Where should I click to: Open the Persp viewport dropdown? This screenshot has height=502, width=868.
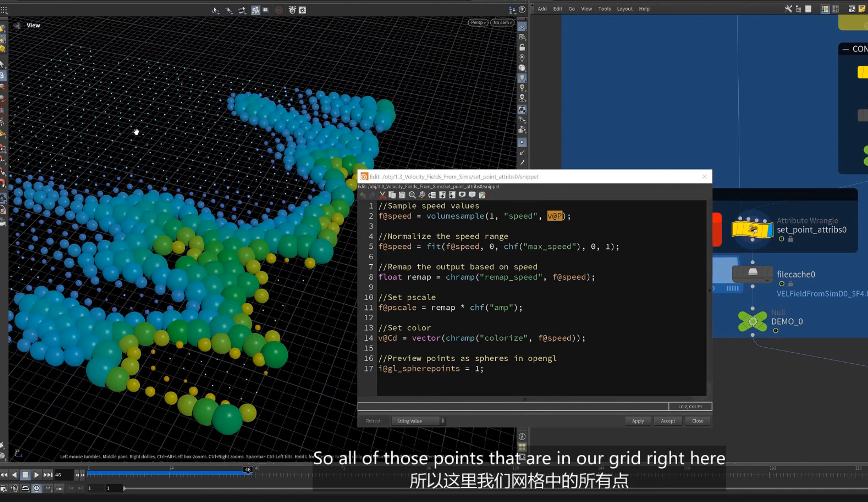pyautogui.click(x=478, y=22)
